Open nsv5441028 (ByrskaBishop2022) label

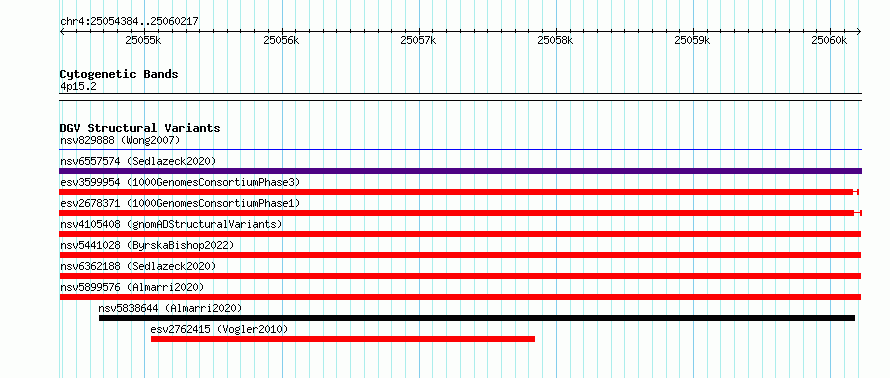pos(147,245)
